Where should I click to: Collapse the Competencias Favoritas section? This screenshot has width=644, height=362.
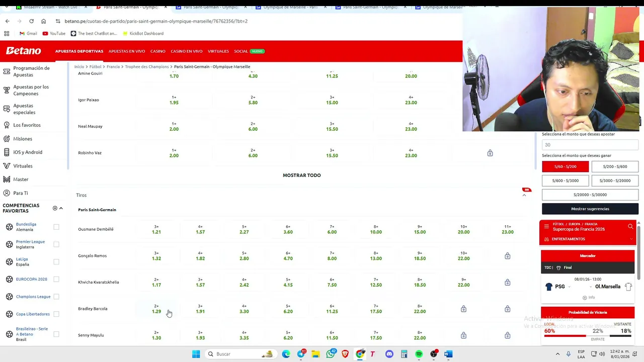61,208
